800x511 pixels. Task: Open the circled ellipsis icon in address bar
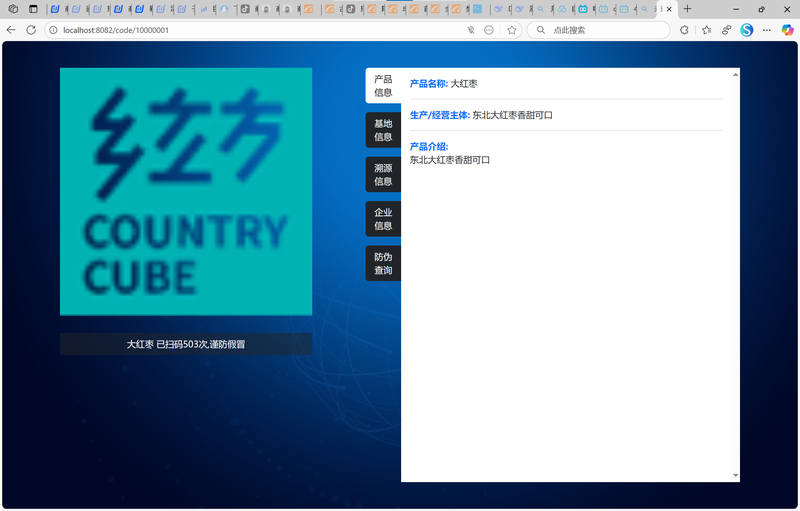pos(489,30)
